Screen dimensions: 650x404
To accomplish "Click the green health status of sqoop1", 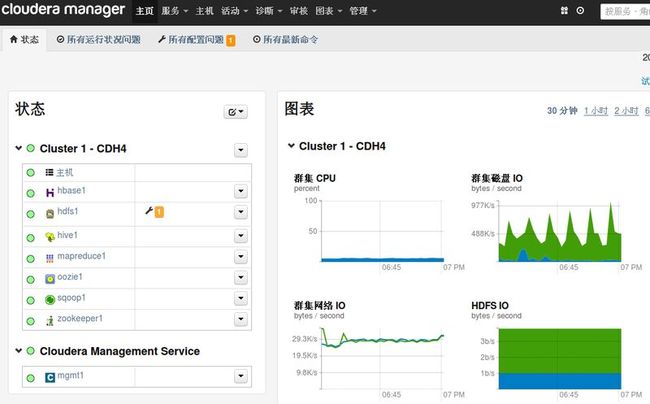I will [31, 300].
